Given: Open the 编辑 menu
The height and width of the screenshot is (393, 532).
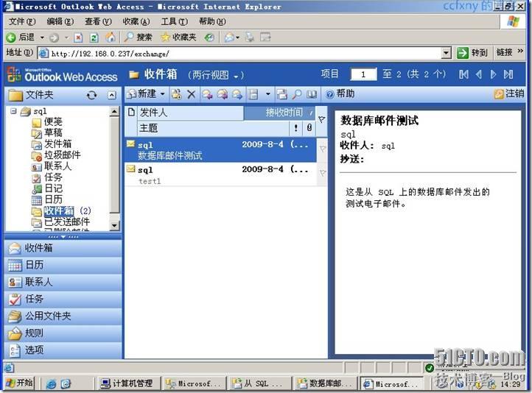Looking at the screenshot, I should click(60, 21).
